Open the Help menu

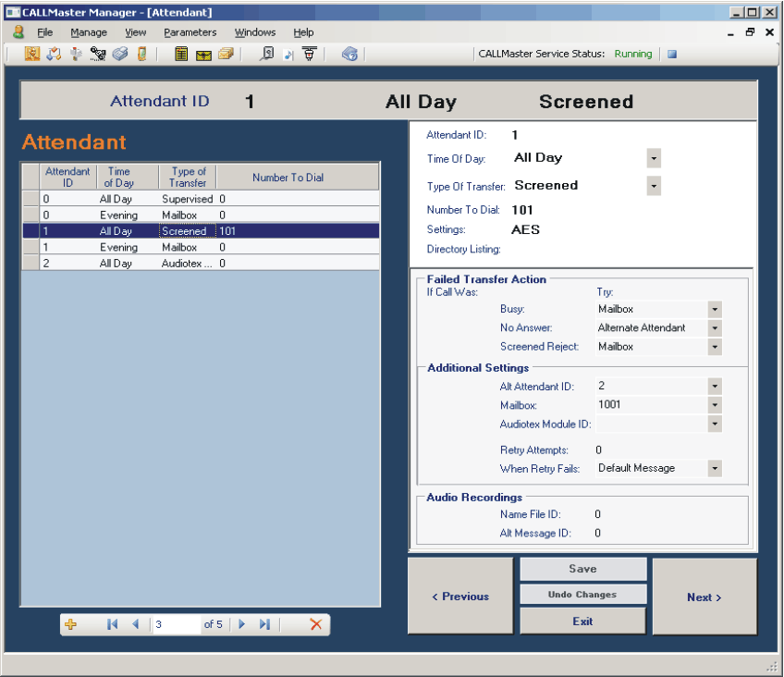click(x=303, y=32)
